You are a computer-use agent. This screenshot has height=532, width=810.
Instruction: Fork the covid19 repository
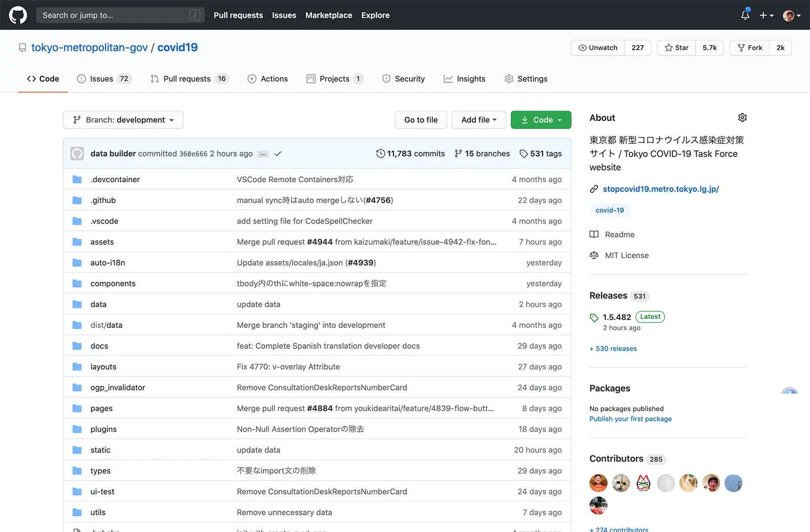point(750,48)
